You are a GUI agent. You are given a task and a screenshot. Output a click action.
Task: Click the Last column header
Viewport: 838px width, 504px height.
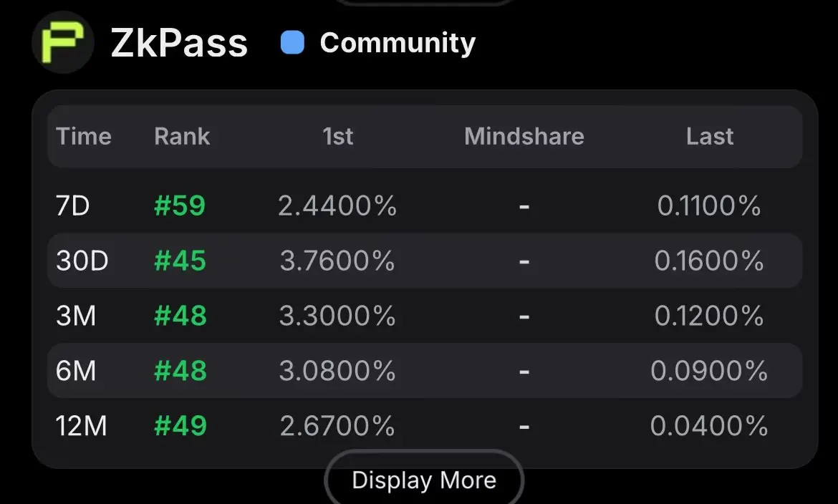(x=710, y=136)
